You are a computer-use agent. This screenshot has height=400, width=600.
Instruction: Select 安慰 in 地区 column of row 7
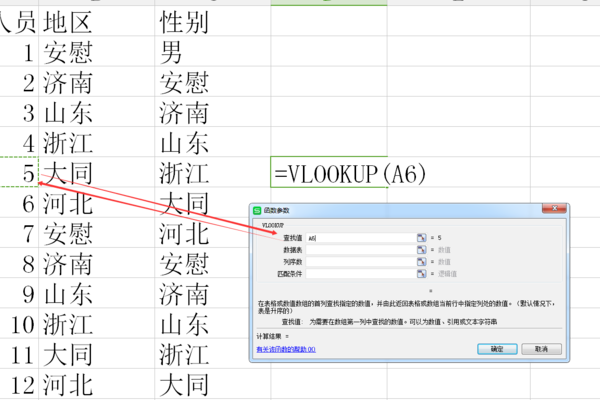tap(96, 233)
